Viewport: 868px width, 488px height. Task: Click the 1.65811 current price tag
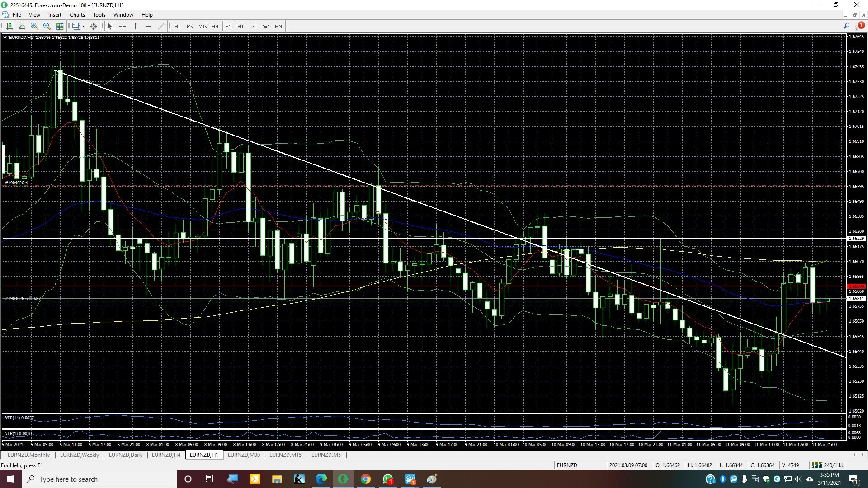point(856,299)
